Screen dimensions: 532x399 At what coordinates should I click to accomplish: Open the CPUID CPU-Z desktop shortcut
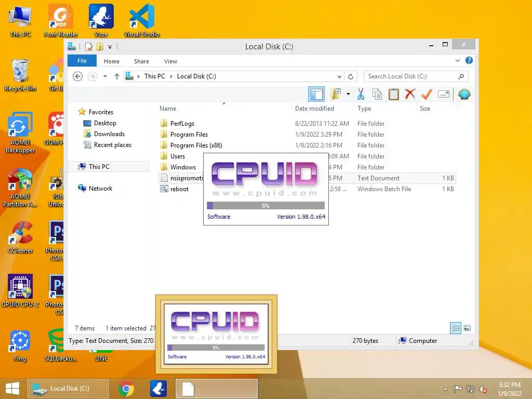(x=20, y=291)
